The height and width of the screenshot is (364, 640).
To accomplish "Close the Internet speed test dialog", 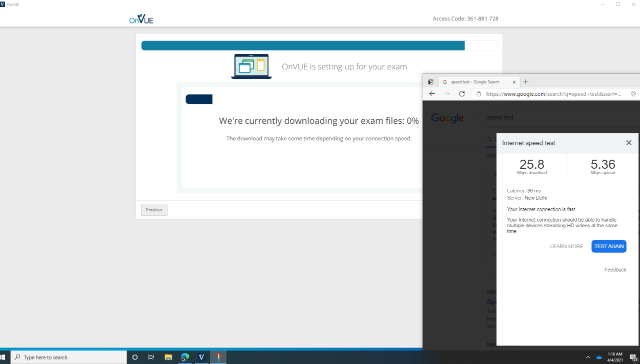I will coord(629,143).
